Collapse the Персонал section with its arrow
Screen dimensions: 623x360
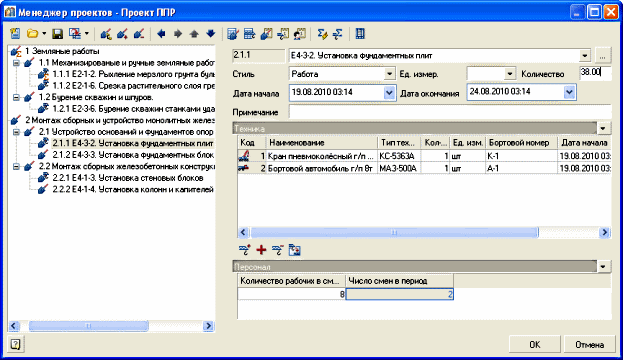click(603, 267)
